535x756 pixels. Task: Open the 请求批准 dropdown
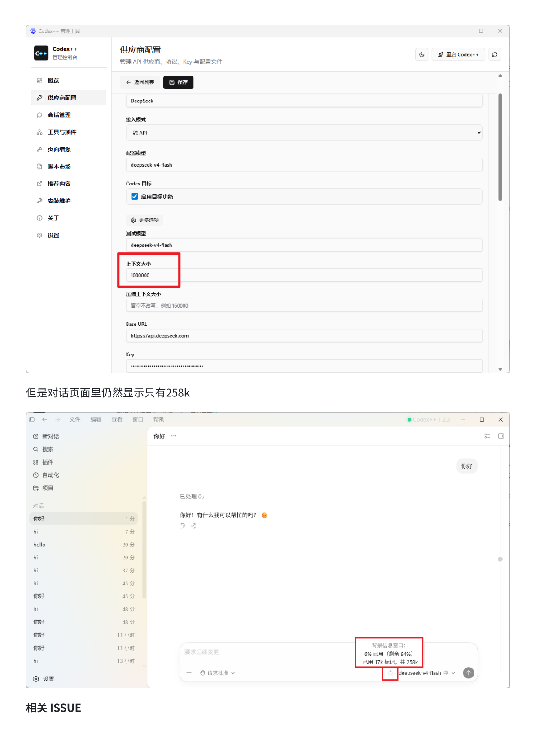pyautogui.click(x=218, y=673)
